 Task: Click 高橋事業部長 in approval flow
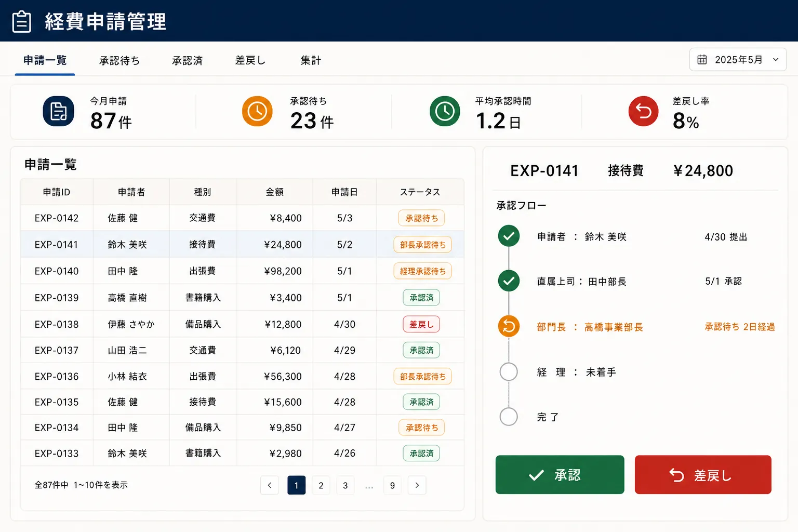pos(614,327)
